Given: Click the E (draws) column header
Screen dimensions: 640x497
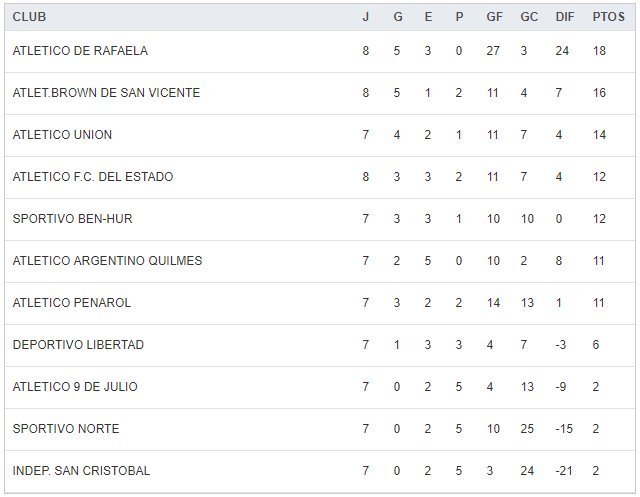Looking at the screenshot, I should (428, 17).
